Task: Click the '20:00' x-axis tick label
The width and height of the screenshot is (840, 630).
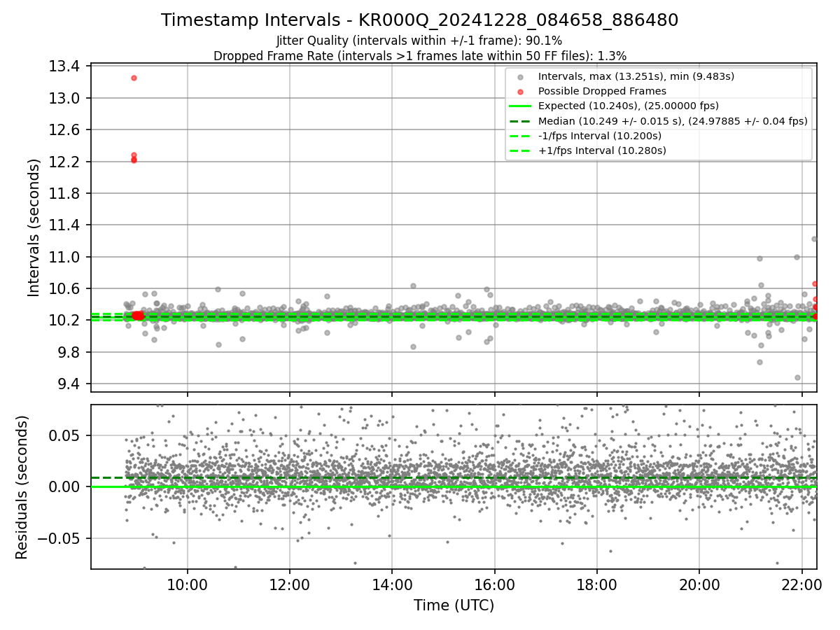Action: coord(699,585)
